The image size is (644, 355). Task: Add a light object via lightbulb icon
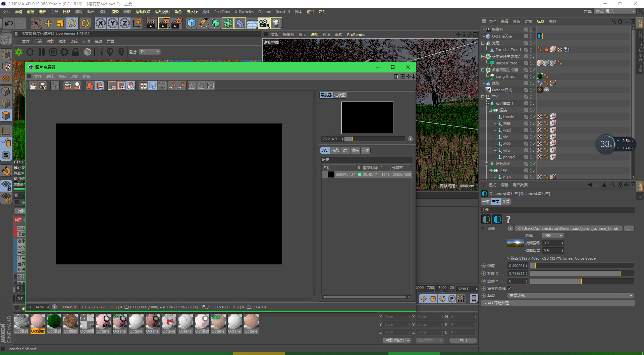[276, 23]
